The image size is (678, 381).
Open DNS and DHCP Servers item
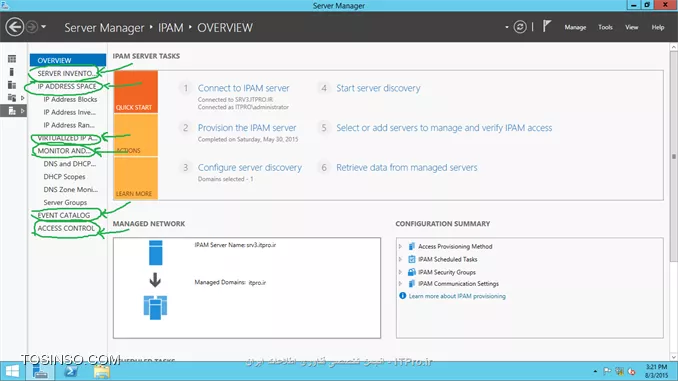70,164
